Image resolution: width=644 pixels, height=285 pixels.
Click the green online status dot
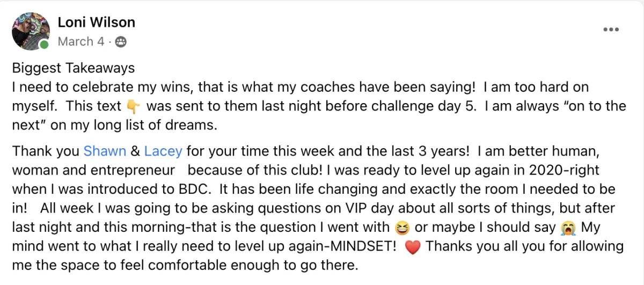[x=44, y=45]
